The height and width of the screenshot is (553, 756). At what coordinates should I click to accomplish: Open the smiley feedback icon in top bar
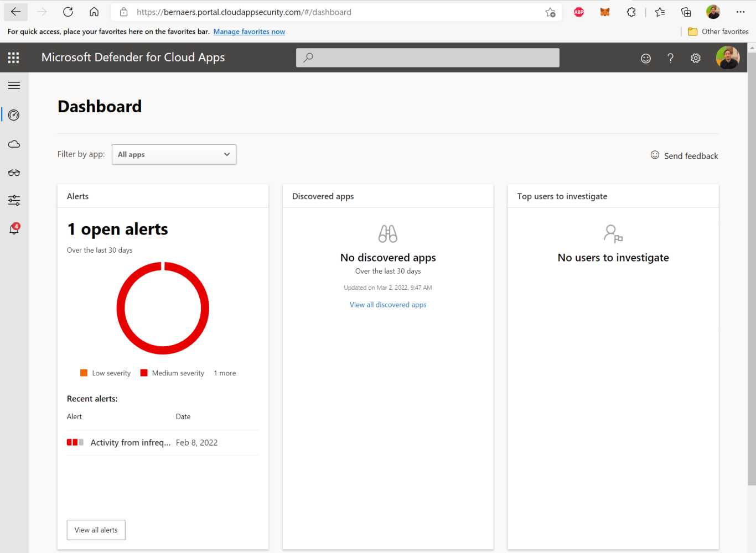click(x=645, y=58)
